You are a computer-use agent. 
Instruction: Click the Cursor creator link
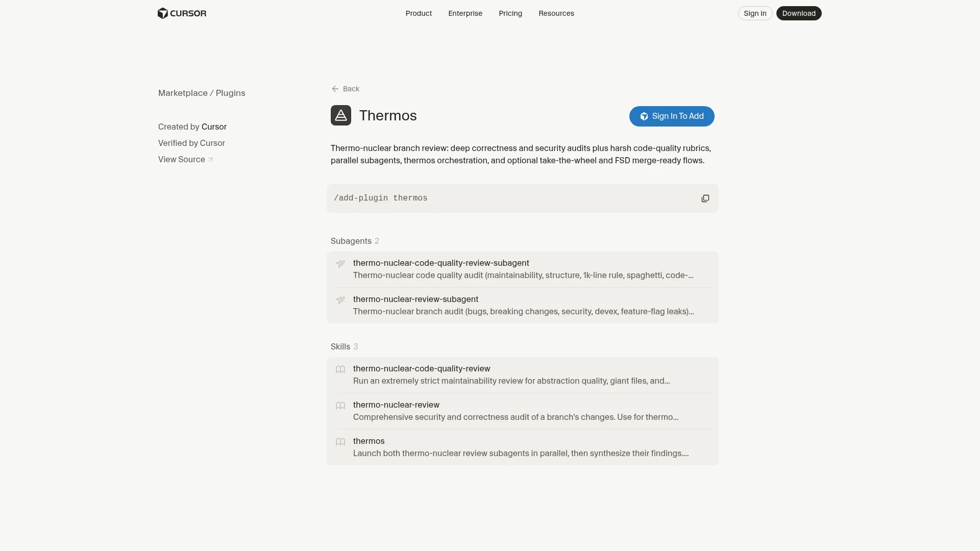[214, 127]
